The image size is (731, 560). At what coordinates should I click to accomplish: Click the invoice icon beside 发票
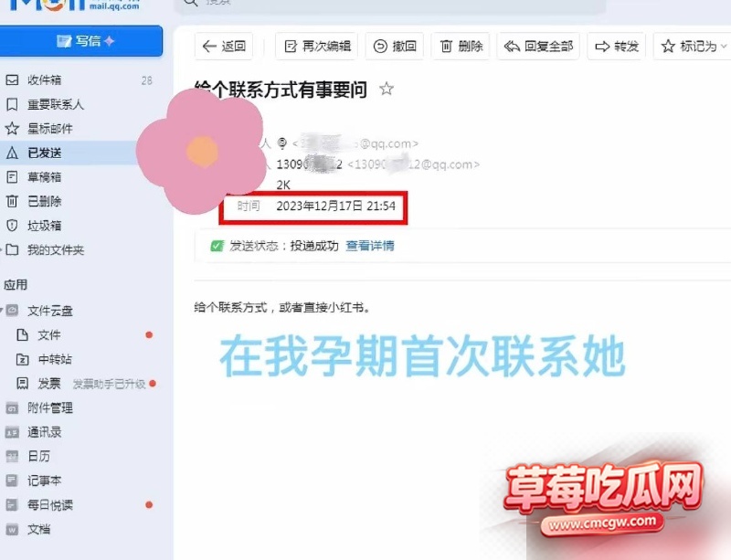coord(22,384)
